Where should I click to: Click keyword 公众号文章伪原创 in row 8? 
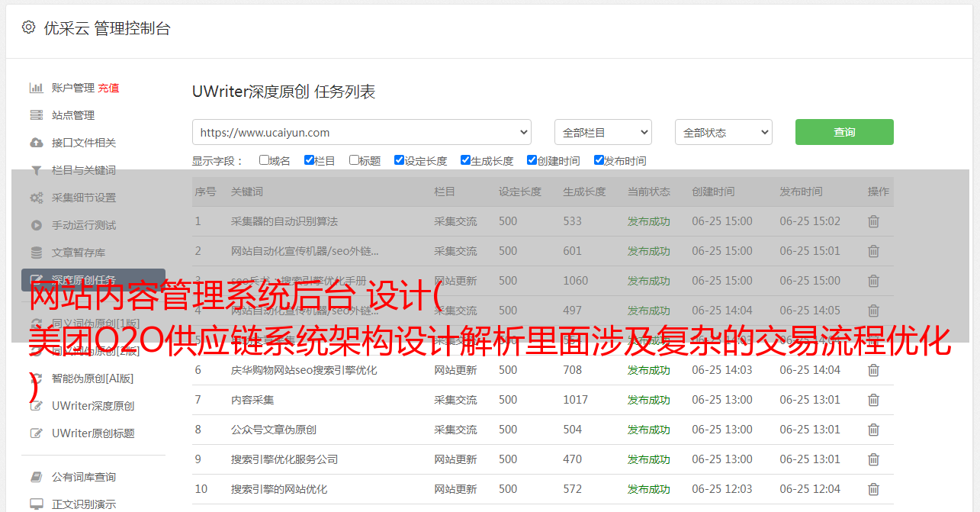click(x=273, y=430)
